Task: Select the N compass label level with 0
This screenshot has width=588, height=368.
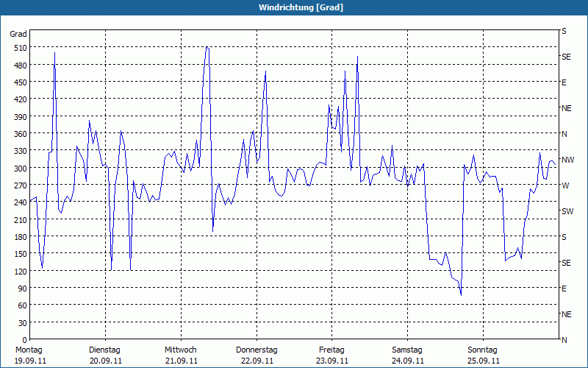Action: pyautogui.click(x=564, y=340)
